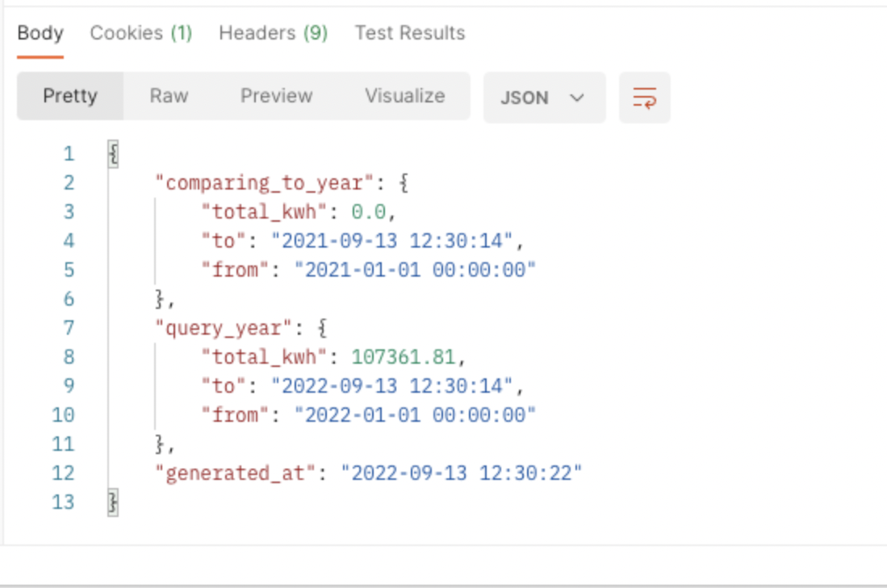Viewport: 887px width, 588px height.
Task: Select the Preview view mode
Action: point(276,96)
